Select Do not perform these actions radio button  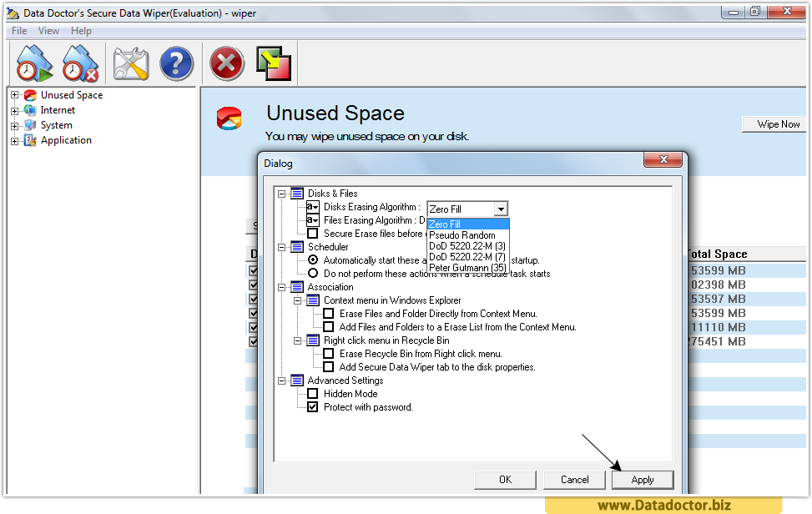313,274
